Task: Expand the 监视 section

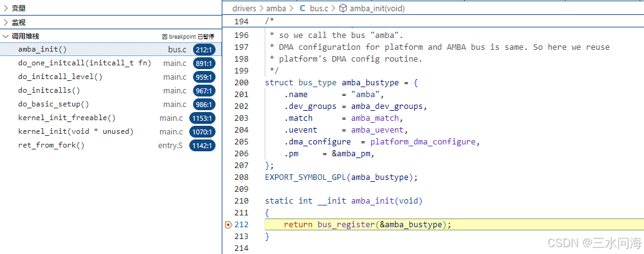Action: [x=111, y=22]
